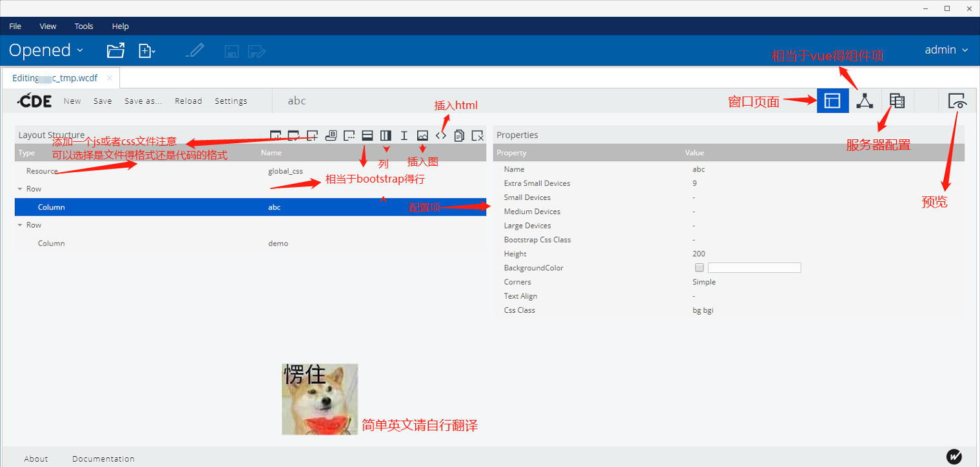Screen dimensions: 980x467
Task: Collapse the first Row containing abc
Action: (19, 189)
